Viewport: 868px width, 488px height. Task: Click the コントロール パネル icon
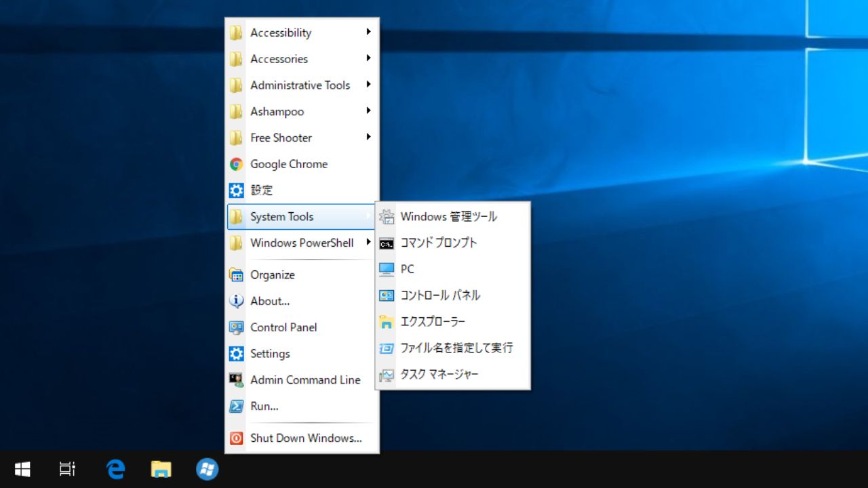click(387, 296)
